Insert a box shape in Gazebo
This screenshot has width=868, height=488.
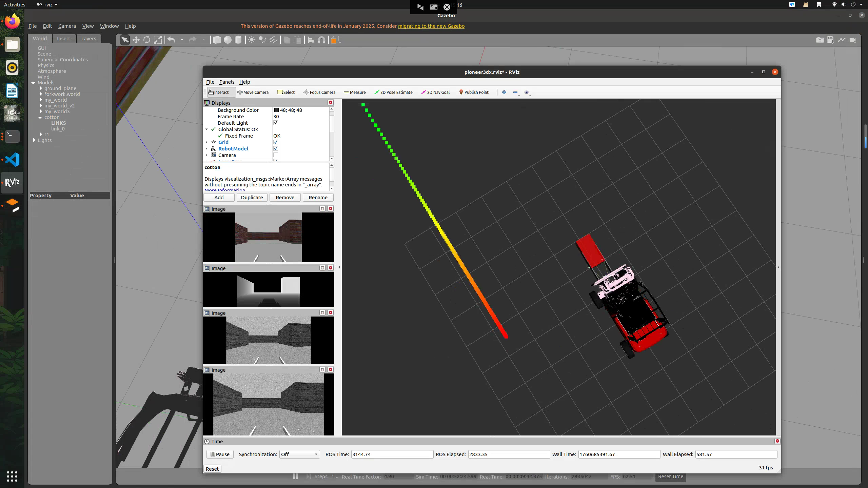217,40
